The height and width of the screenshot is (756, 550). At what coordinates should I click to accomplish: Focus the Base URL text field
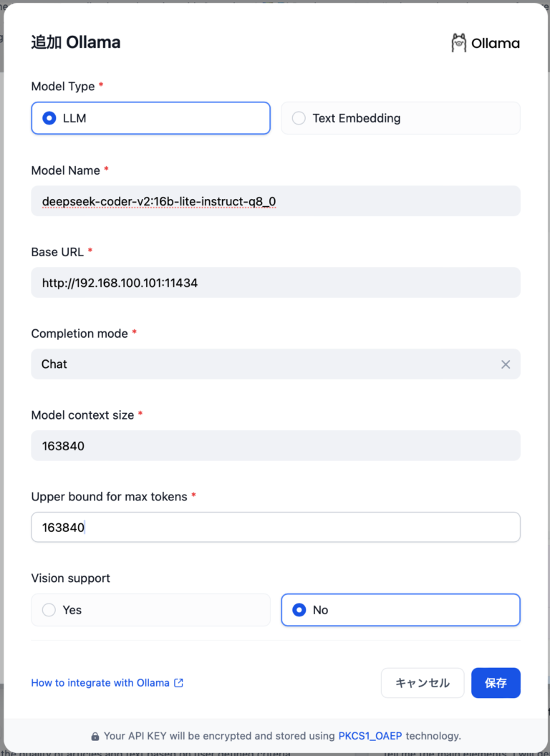tap(276, 283)
